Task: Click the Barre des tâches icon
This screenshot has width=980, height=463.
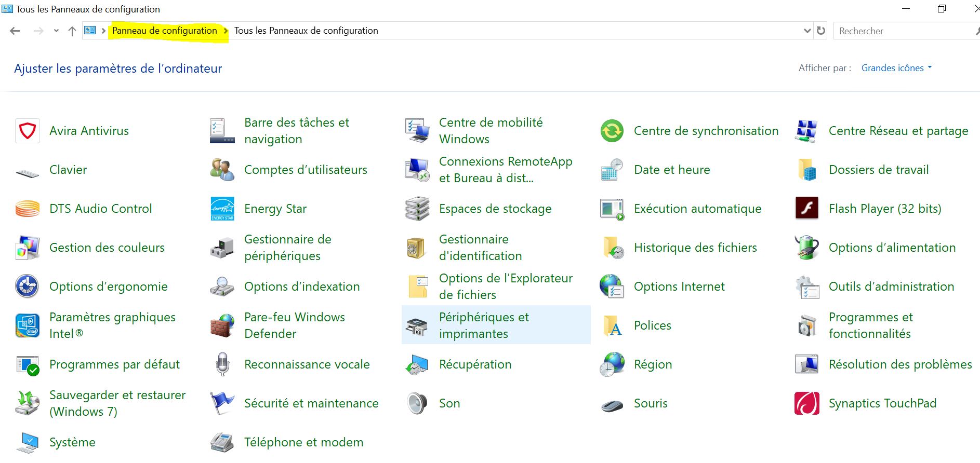Action: (222, 131)
